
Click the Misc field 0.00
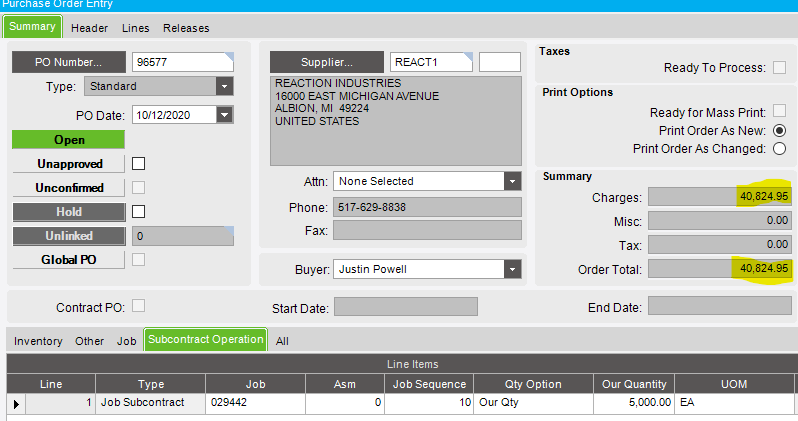[x=720, y=220]
